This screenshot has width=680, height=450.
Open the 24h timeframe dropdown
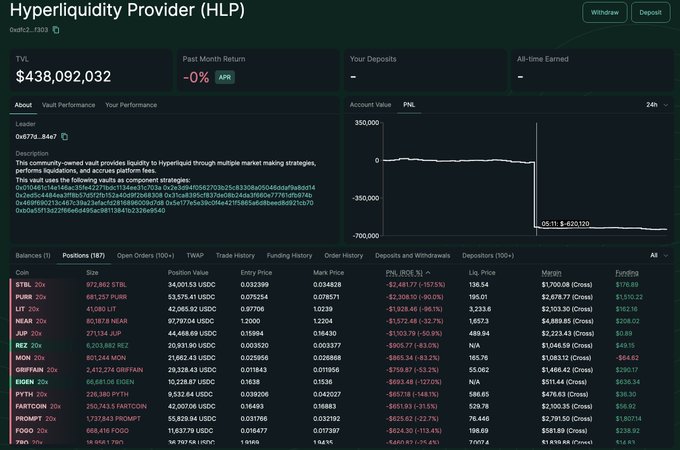657,105
